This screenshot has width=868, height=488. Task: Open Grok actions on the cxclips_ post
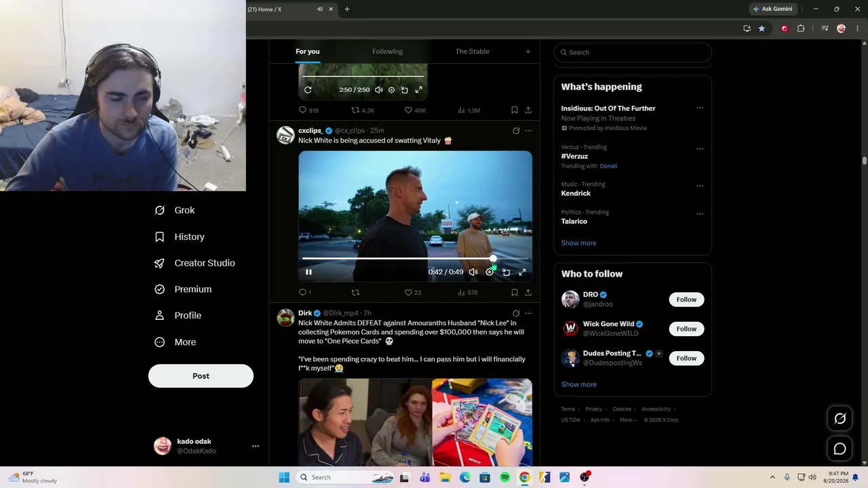(x=516, y=131)
